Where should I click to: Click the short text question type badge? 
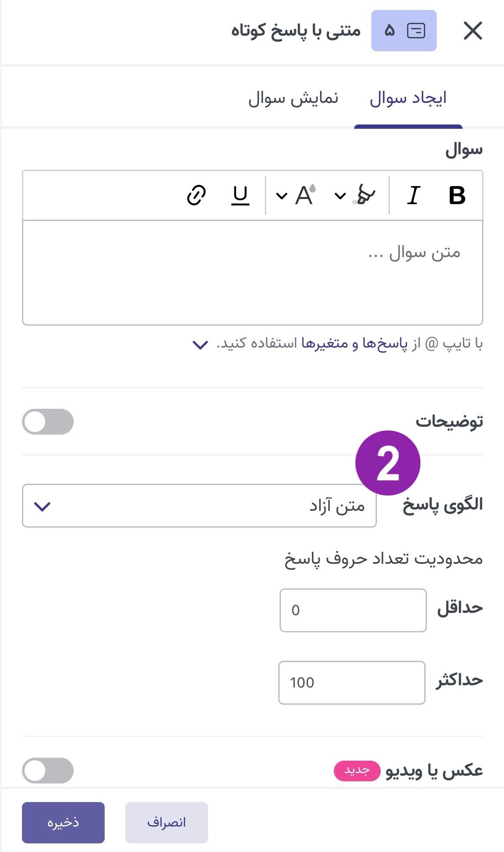(404, 31)
